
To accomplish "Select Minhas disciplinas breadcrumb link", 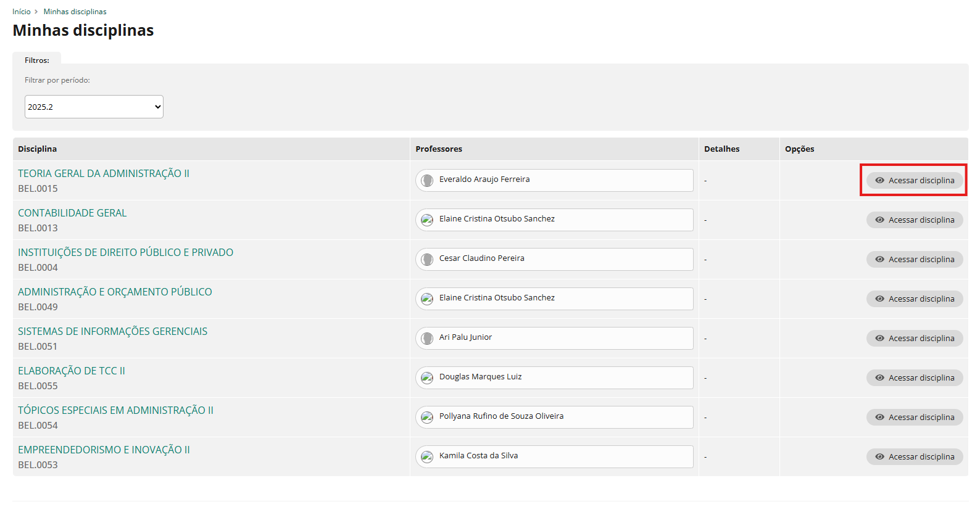I will tap(75, 12).
